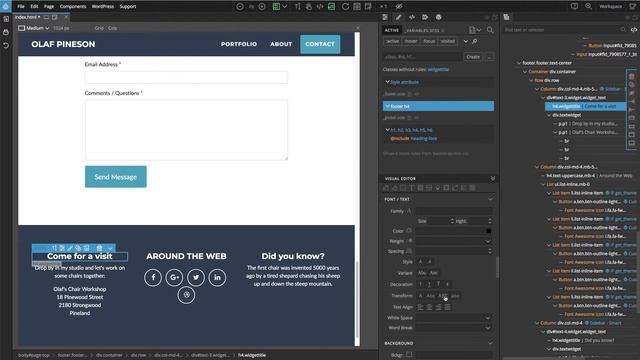Collapse the footer h4 rule
This screenshot has width=640, height=360.
(x=387, y=106)
